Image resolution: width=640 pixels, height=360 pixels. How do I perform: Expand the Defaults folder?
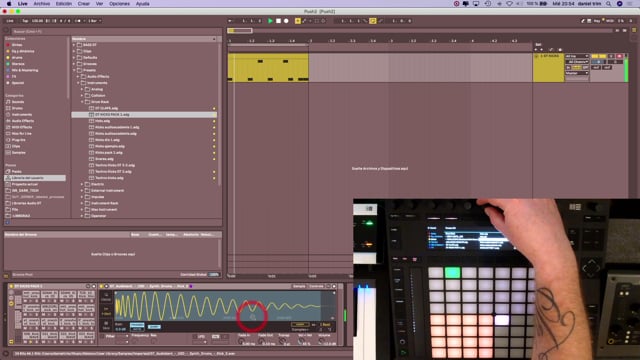point(74,58)
